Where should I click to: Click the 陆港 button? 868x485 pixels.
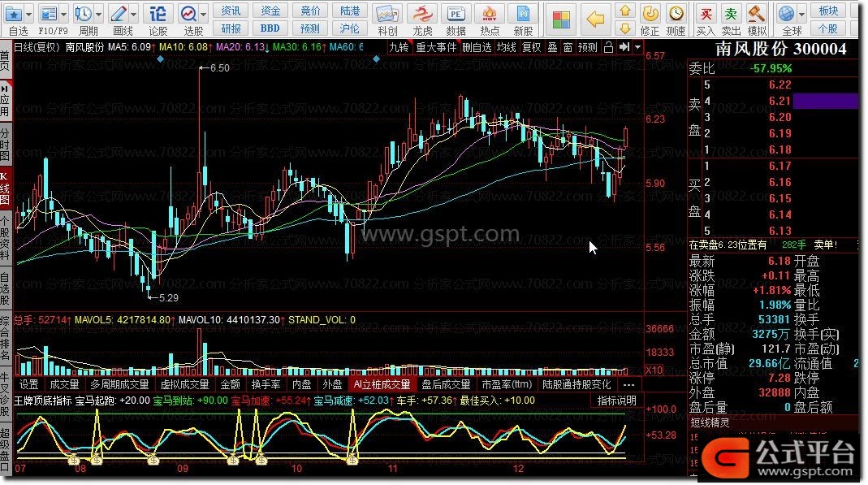pyautogui.click(x=349, y=11)
